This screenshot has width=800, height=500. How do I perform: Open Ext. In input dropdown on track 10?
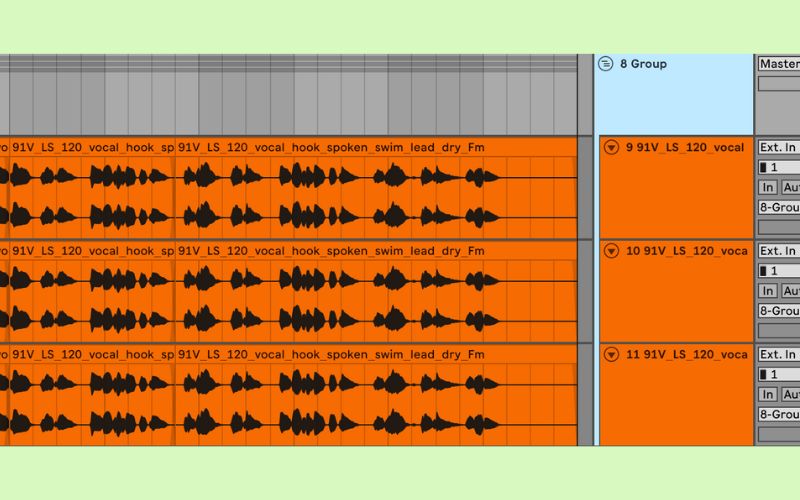[x=779, y=251]
